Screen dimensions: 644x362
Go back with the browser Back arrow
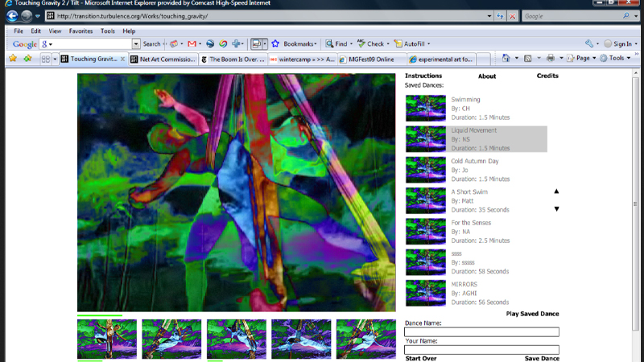[12, 16]
